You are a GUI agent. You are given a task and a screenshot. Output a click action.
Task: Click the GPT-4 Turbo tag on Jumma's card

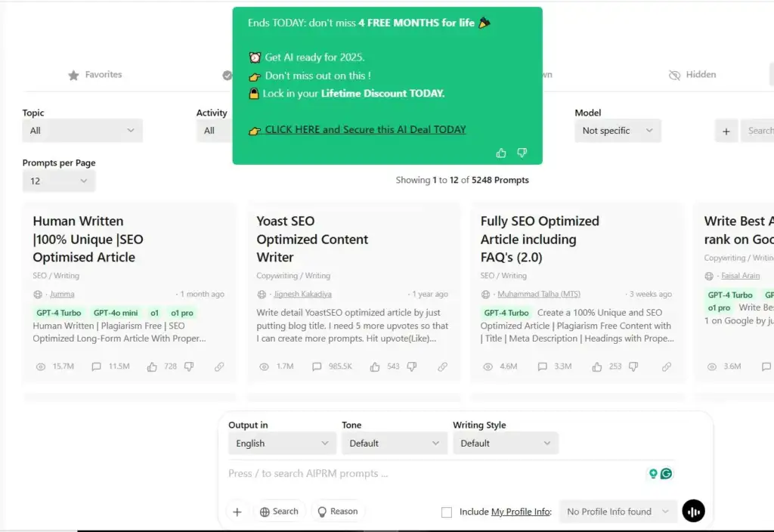(59, 313)
